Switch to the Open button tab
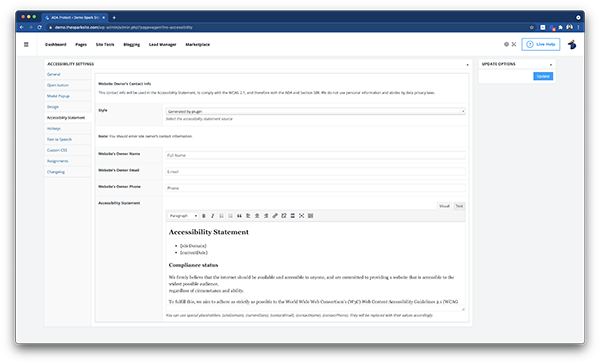The image size is (600, 364). 58,85
